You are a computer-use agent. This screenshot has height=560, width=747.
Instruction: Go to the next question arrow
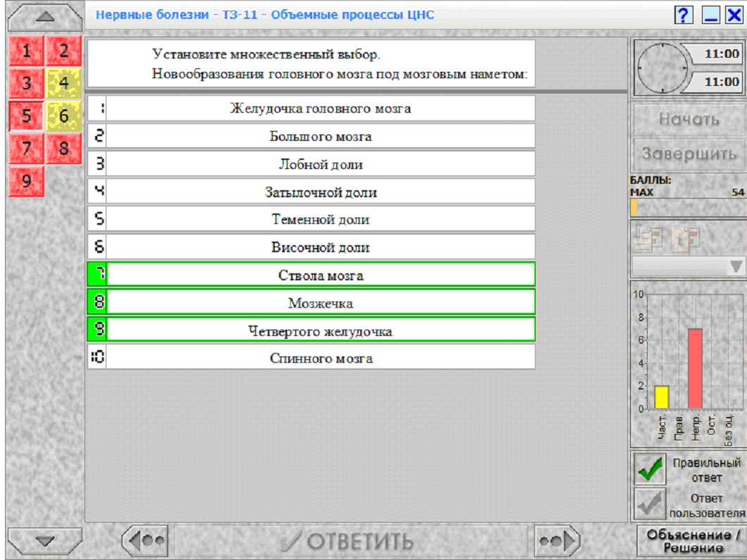tap(557, 540)
